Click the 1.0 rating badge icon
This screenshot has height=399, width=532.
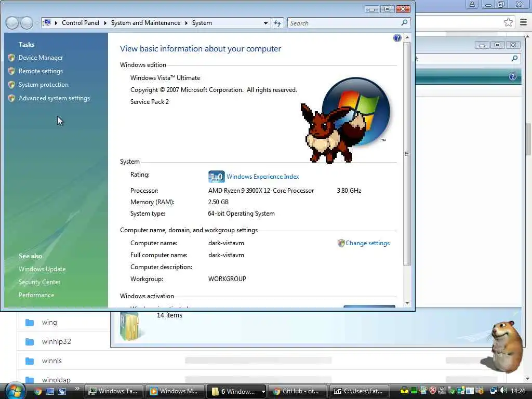click(x=216, y=177)
